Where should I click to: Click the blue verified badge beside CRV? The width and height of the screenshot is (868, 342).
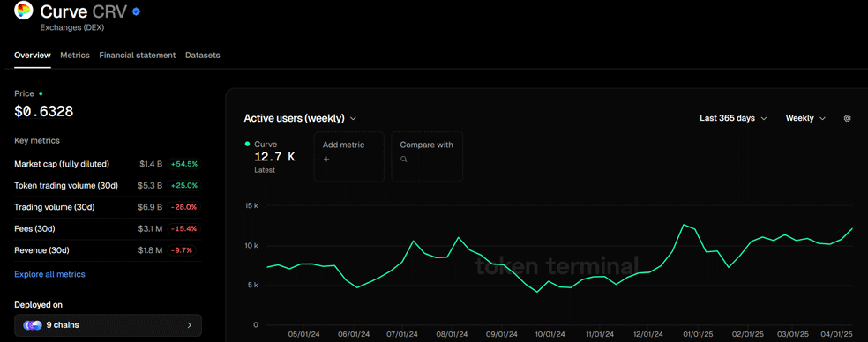[136, 11]
